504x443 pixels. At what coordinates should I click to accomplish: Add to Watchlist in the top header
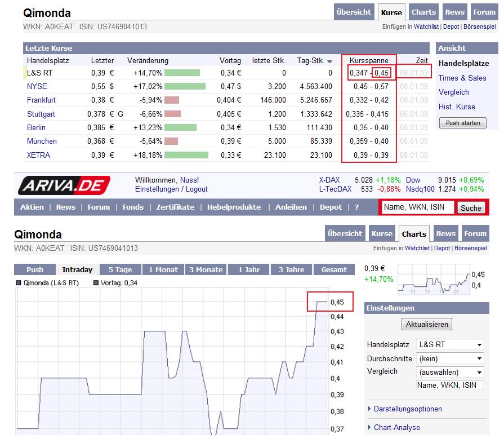point(426,26)
